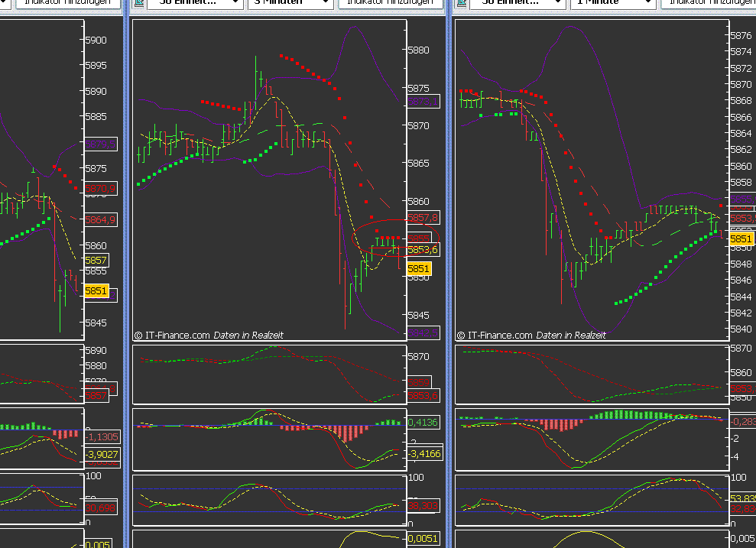Select yellow 5853,6 label on middle price axis
The image size is (756, 548).
click(423, 250)
